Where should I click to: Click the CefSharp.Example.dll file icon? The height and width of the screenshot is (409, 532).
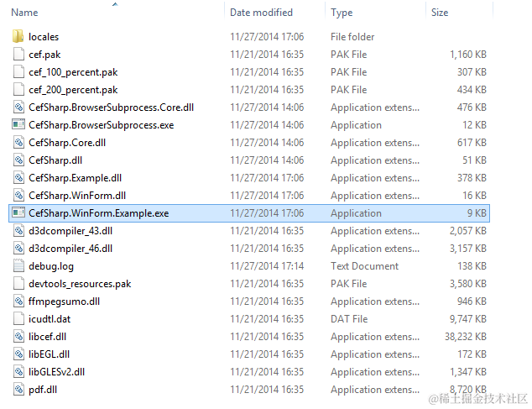18,178
